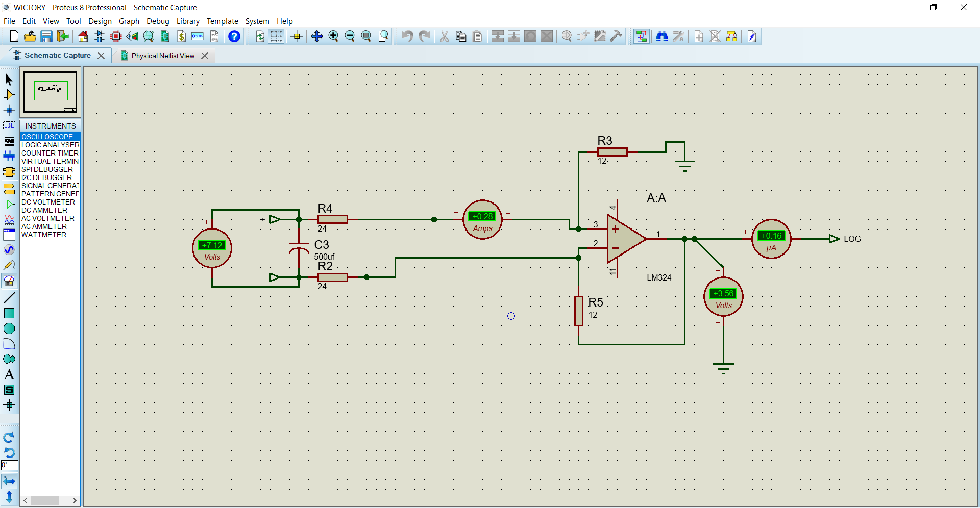Open the Design menu
Screen dimensions: 980x508
coord(100,21)
